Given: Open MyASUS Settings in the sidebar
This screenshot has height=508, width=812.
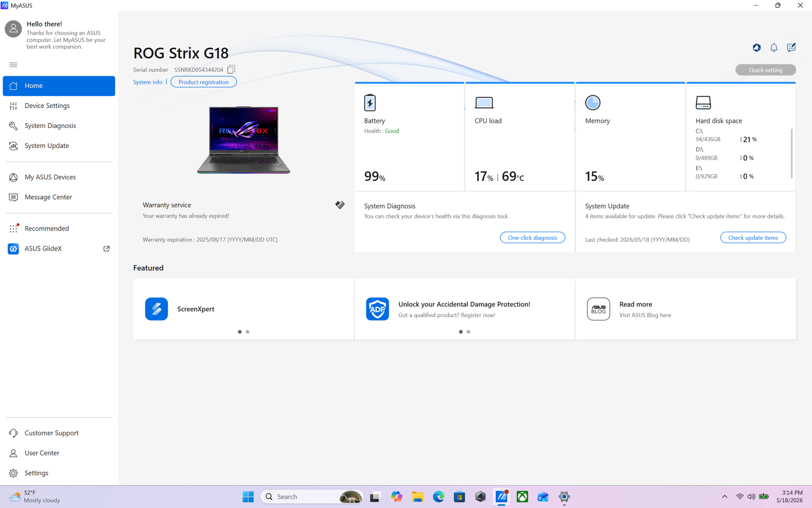Looking at the screenshot, I should point(59,473).
